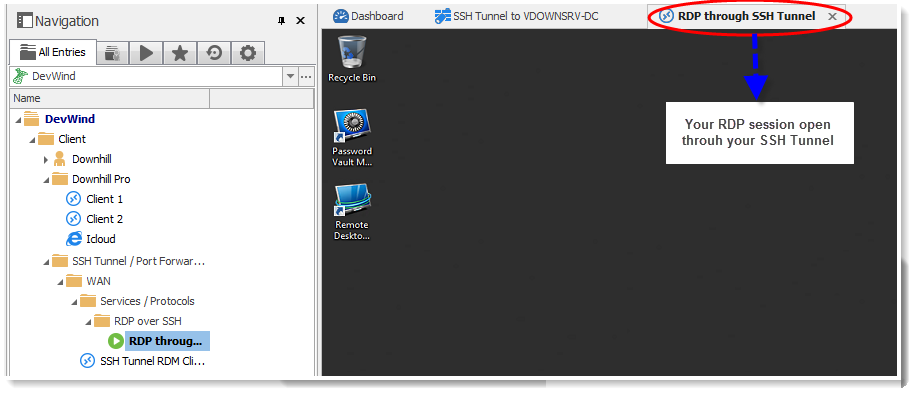Click the DevWind data source icon
Image resolution: width=916 pixels, height=395 pixels.
[x=20, y=76]
